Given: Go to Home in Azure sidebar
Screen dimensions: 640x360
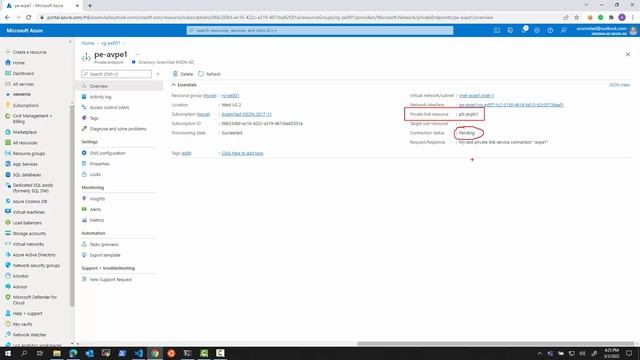Looking at the screenshot, I should [18, 63].
